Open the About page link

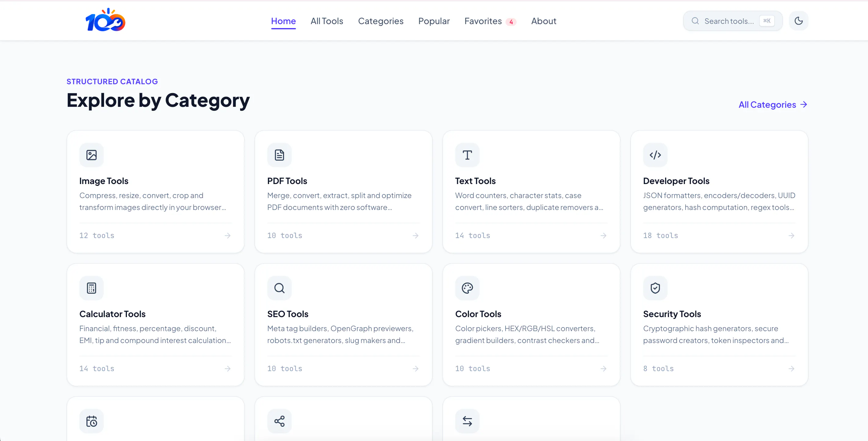pyautogui.click(x=543, y=21)
